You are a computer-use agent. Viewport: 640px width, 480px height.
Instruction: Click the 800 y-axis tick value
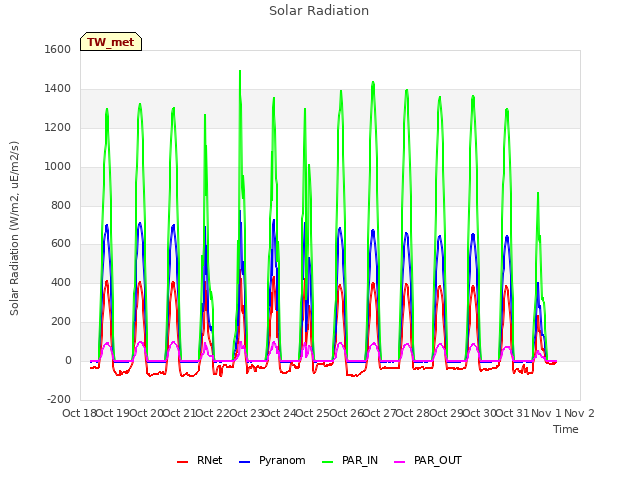pos(61,205)
